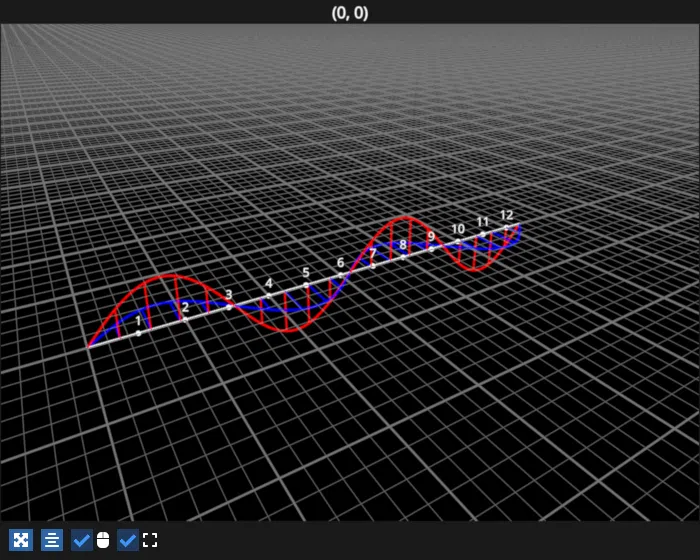The height and width of the screenshot is (560, 700).
Task: Click the axis label 9
Action: [x=431, y=237]
